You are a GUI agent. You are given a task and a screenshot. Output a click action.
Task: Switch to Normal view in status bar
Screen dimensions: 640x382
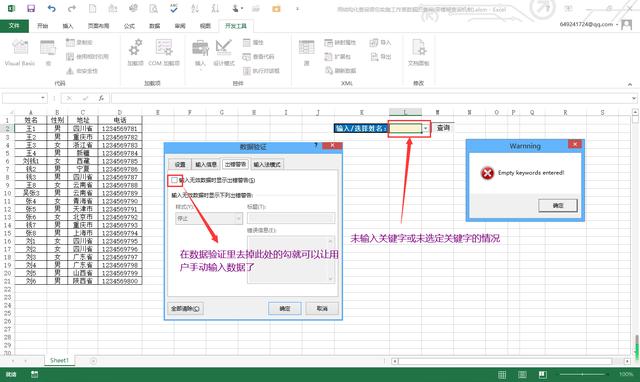pyautogui.click(x=502, y=374)
